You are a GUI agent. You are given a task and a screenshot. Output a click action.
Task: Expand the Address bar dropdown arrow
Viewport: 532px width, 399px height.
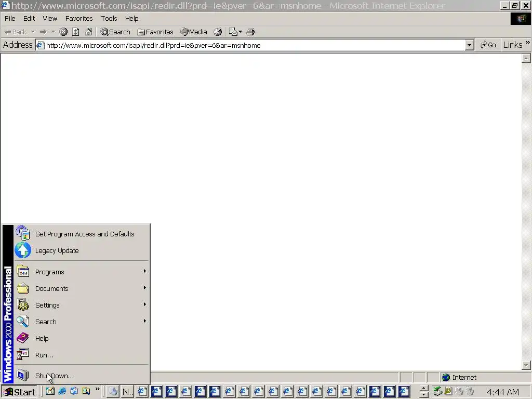pyautogui.click(x=469, y=45)
